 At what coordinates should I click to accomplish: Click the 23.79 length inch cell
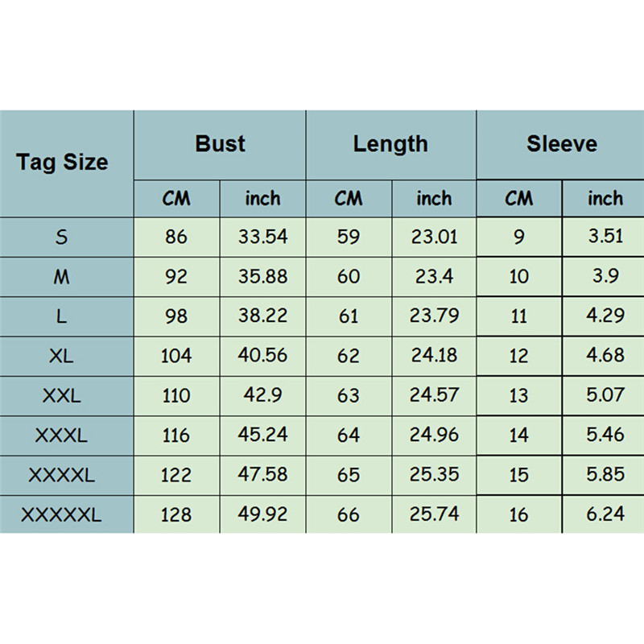pos(434,316)
